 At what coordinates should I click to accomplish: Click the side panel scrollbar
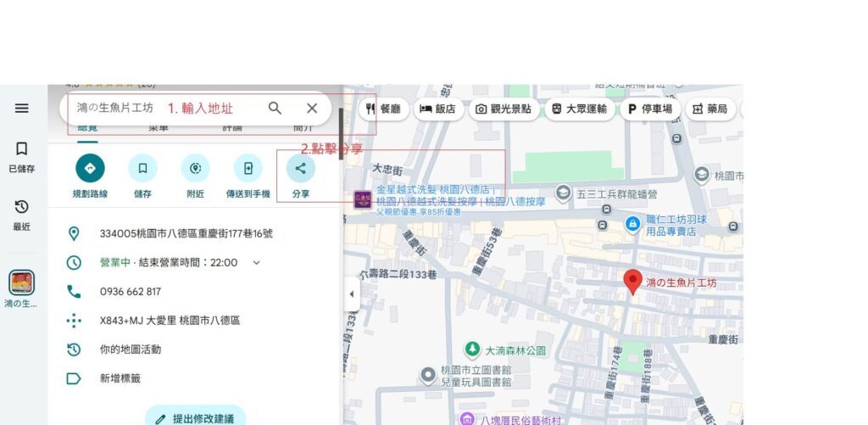[x=341, y=133]
